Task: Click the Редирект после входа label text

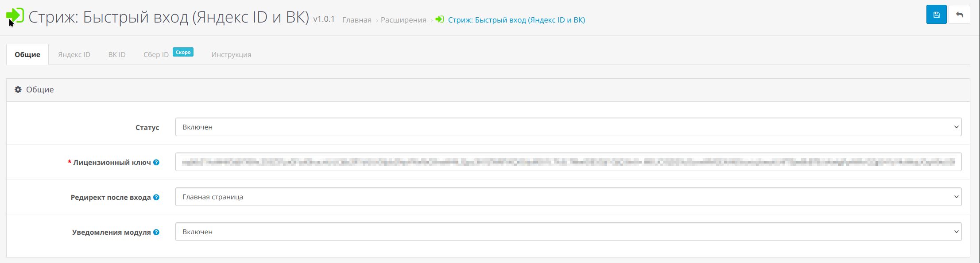Action: tap(111, 197)
